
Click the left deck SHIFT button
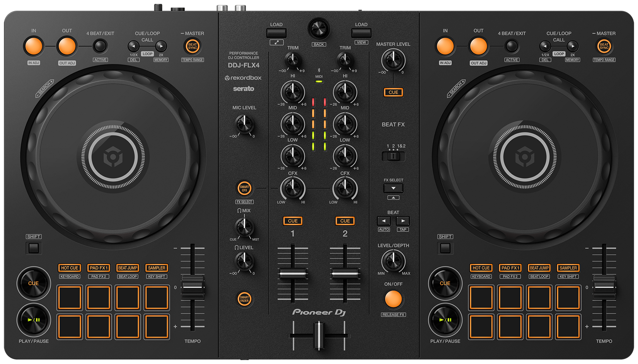point(34,248)
